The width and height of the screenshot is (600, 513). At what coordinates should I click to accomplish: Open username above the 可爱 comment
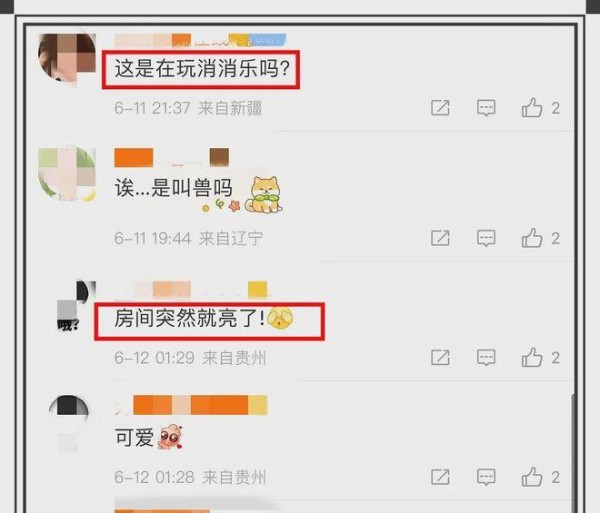[191, 406]
